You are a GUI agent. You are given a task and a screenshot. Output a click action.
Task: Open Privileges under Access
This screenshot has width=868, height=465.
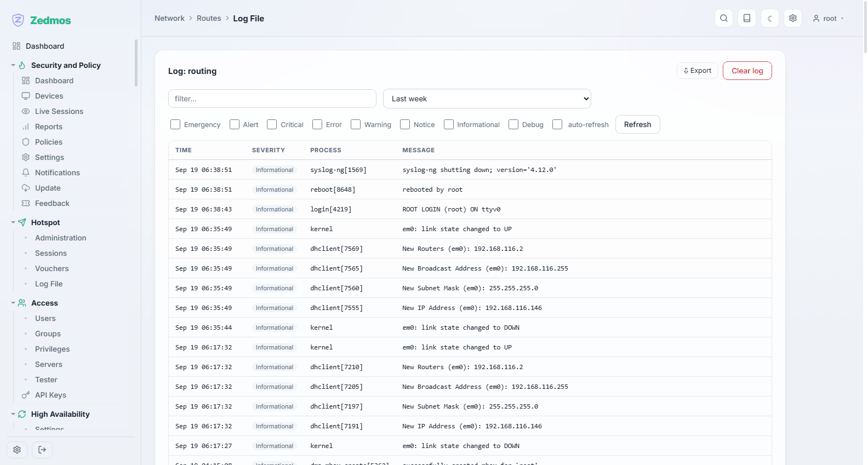[53, 349]
